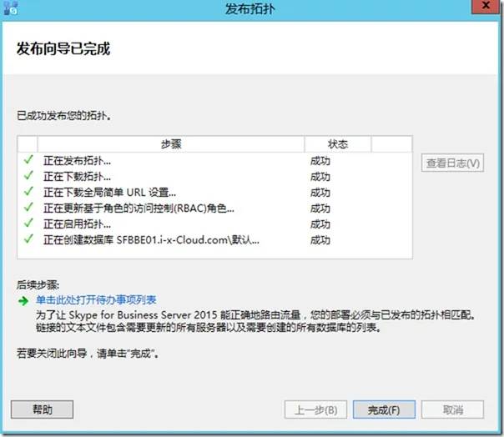Screen dimensions: 504x437
Task: Click the 状态 column header
Action: (337, 144)
